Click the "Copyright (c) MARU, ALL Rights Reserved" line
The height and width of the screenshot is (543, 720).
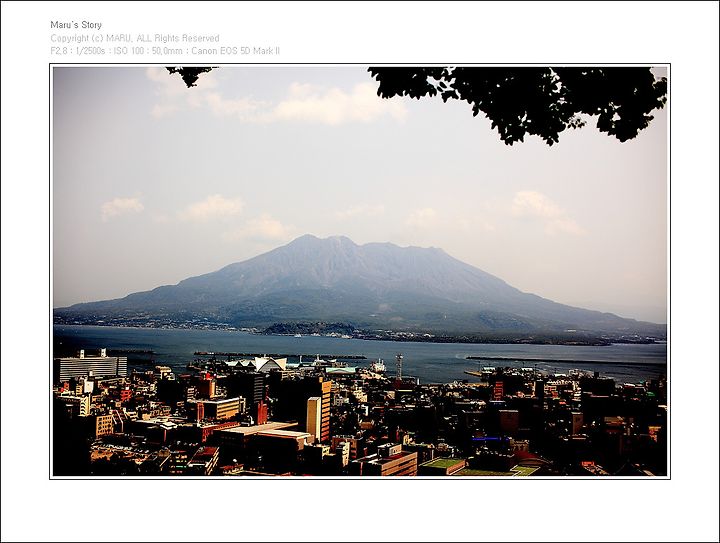[x=135, y=38]
